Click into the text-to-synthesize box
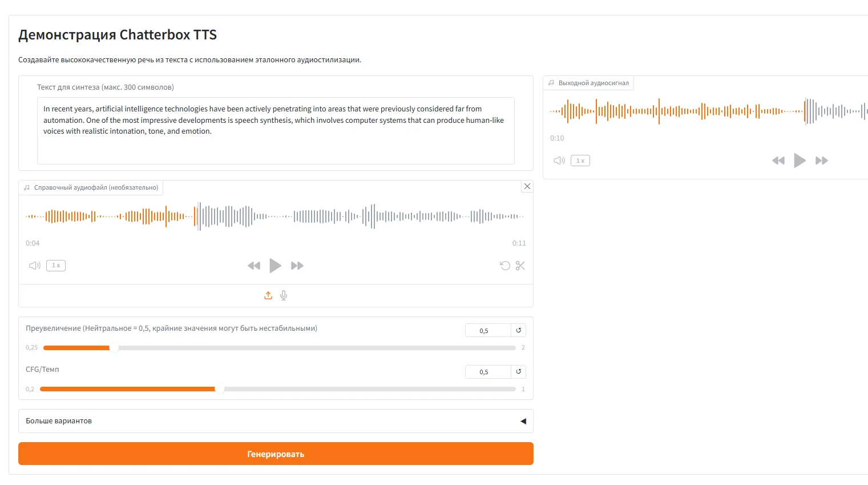868x485 pixels. (x=276, y=131)
